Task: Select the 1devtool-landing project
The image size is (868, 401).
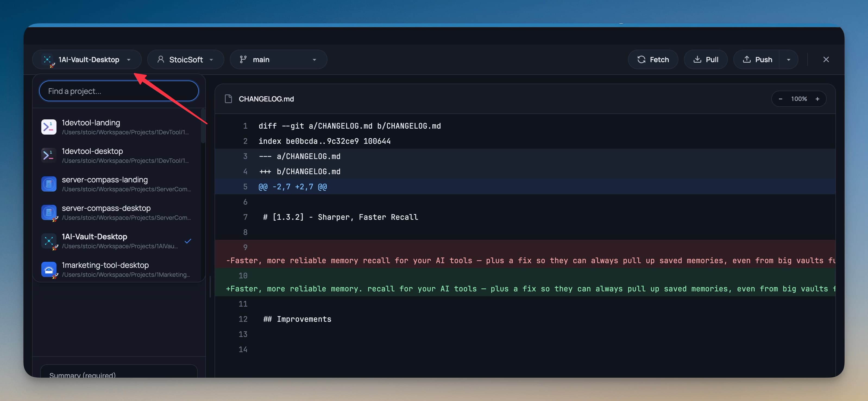Action: tap(117, 127)
